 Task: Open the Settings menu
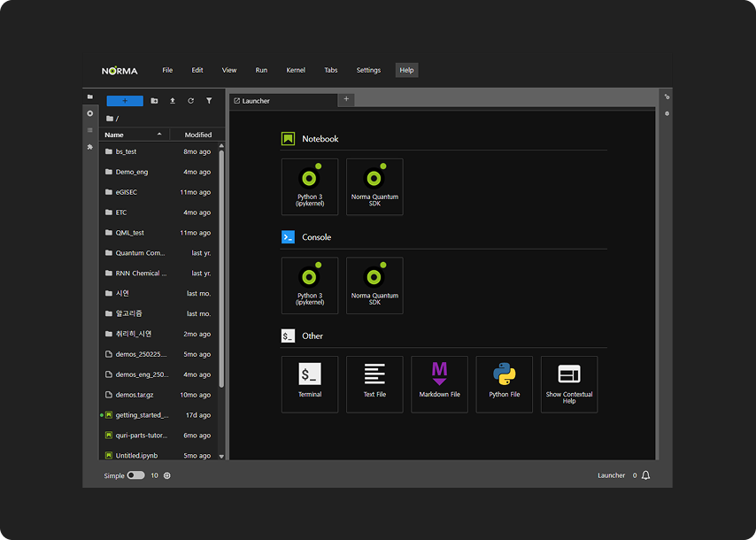(368, 70)
